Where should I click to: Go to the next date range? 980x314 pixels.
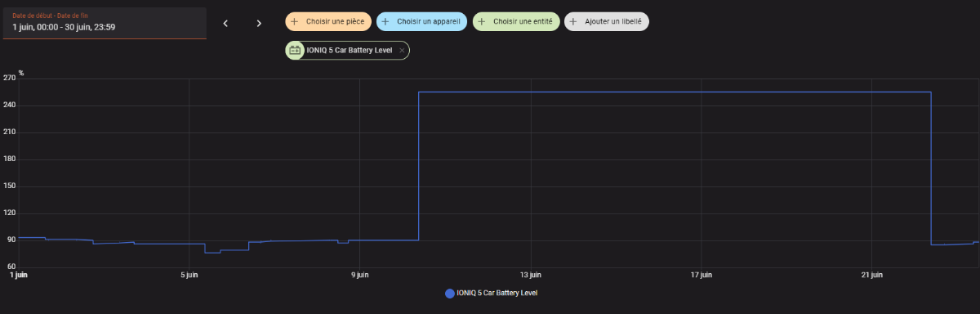(259, 23)
